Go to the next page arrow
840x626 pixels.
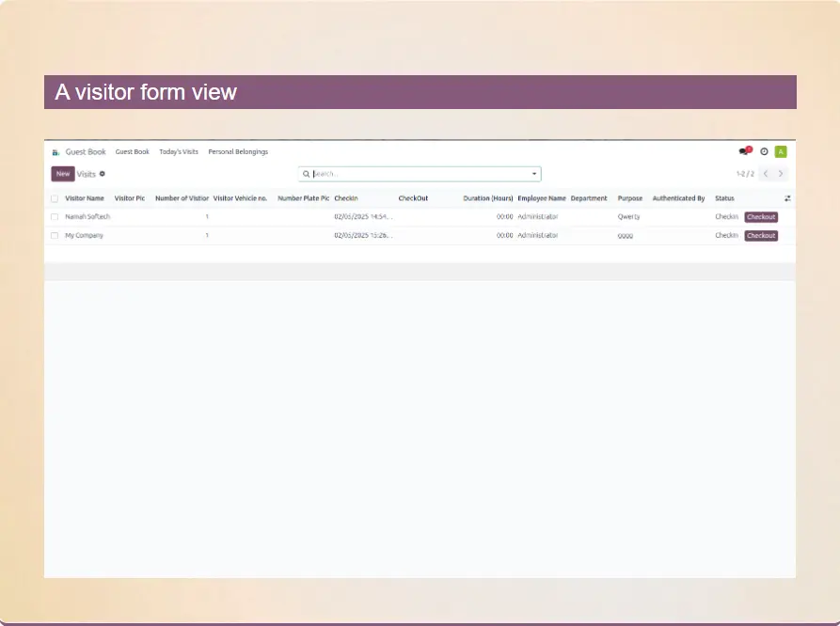pos(781,174)
